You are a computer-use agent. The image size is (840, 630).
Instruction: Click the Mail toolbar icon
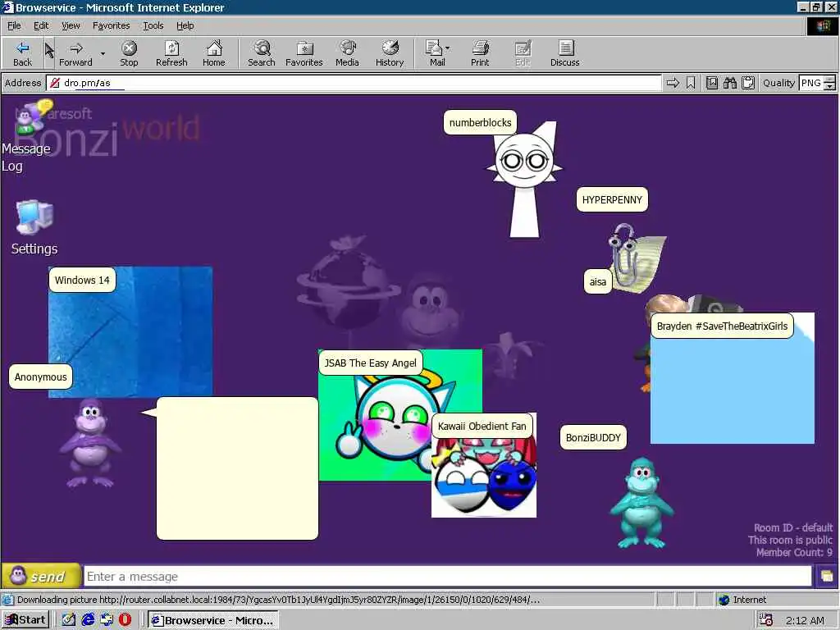[435, 53]
